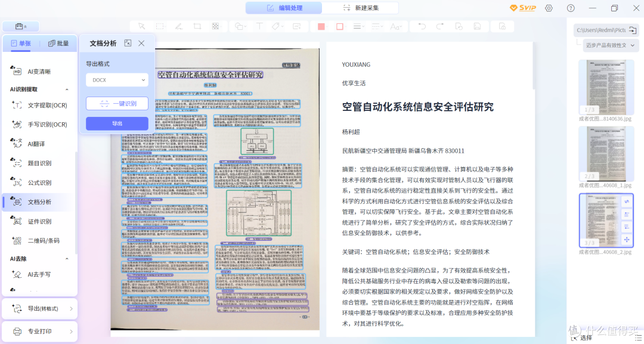Open the DOCX export format dropdown
The height and width of the screenshot is (344, 644).
117,80
